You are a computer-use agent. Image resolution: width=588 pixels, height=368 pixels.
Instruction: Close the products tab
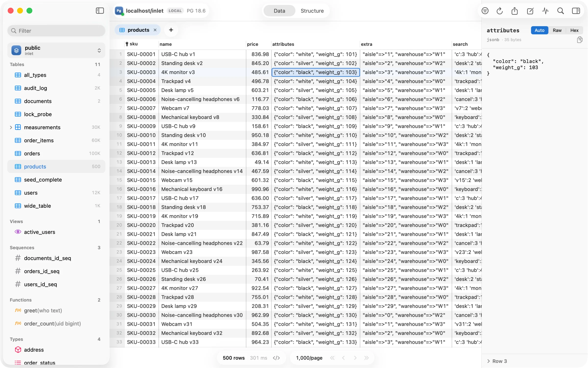155,30
